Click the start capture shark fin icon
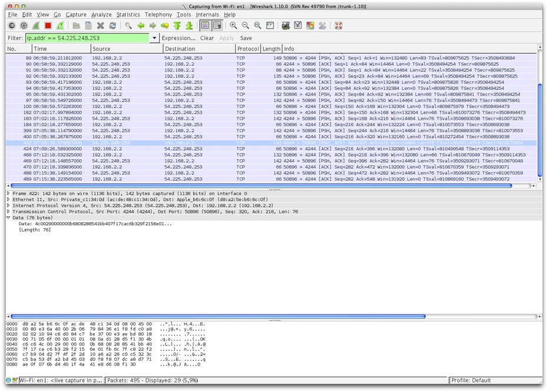548x392 pixels. 36,25
